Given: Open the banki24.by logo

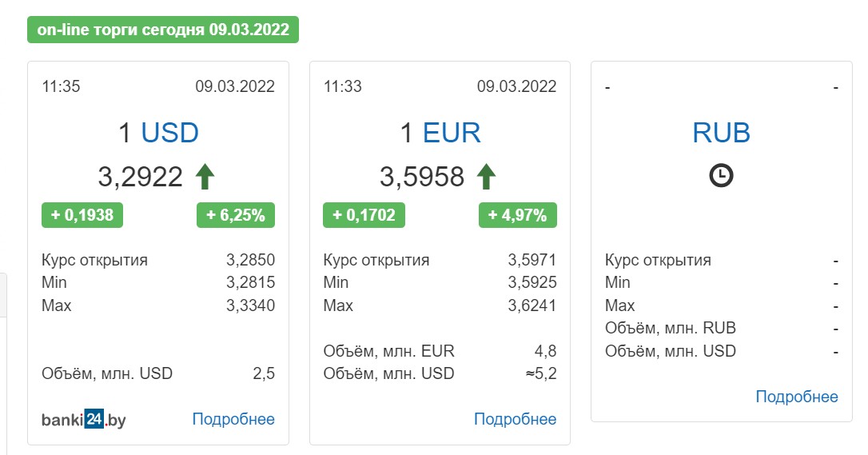Looking at the screenshot, I should click(84, 420).
